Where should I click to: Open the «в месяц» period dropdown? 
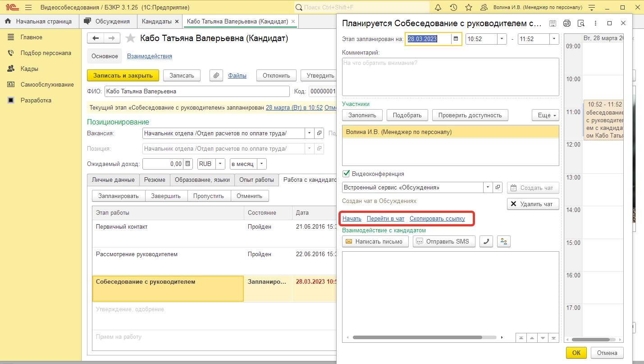pos(262,164)
